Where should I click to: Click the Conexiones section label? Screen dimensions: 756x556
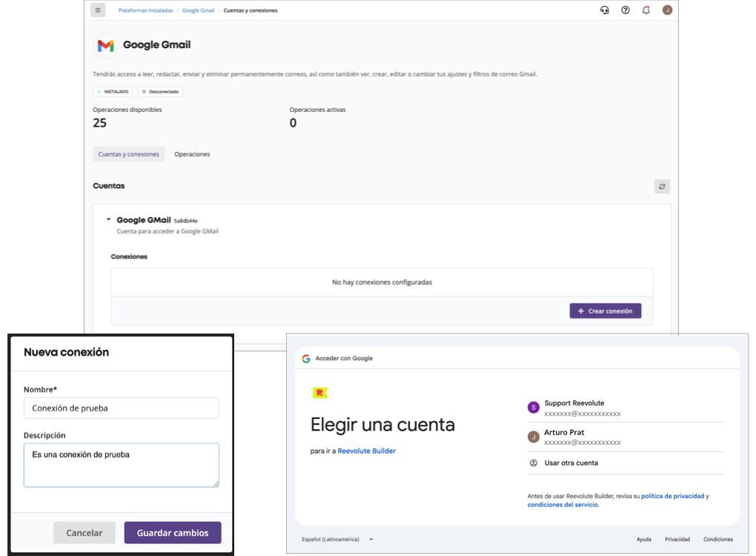pos(129,257)
